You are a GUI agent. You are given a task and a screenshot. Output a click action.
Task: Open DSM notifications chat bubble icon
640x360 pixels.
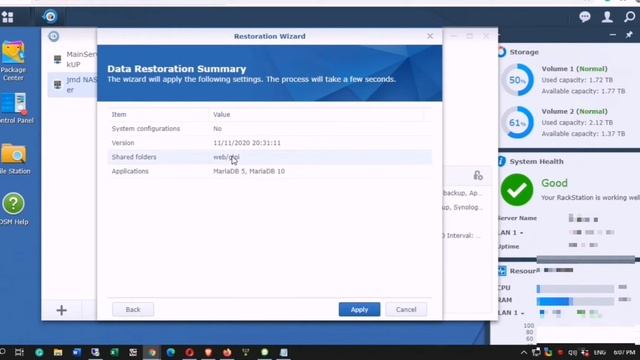tap(584, 17)
